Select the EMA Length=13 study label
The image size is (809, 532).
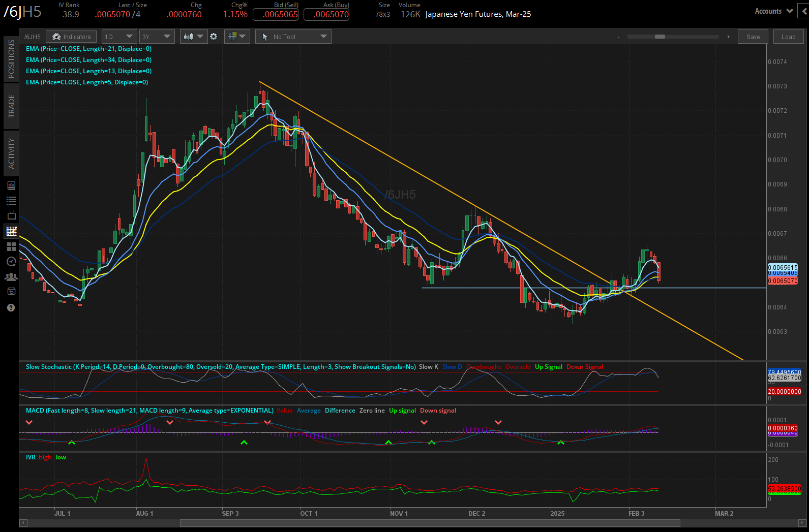tap(89, 71)
